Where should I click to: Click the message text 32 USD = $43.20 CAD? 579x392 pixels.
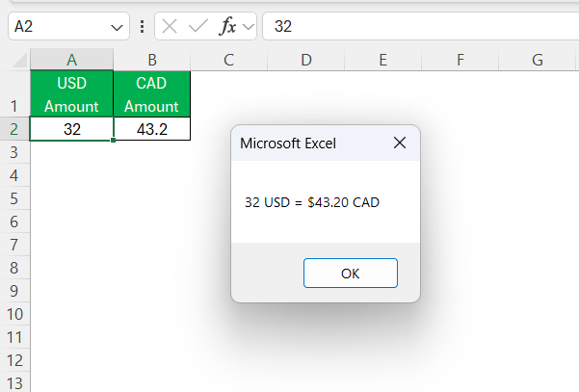(312, 202)
